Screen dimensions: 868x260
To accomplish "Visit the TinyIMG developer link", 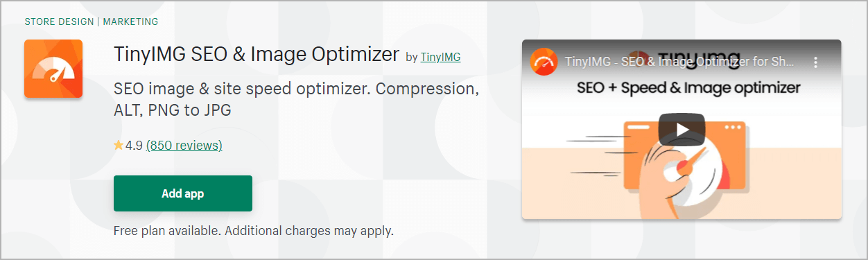I will (440, 57).
